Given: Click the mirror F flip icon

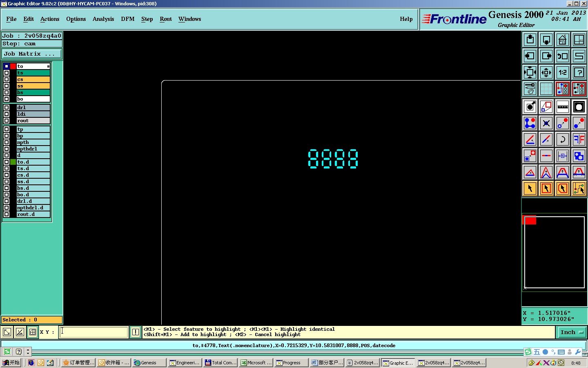Looking at the screenshot, I should [579, 139].
